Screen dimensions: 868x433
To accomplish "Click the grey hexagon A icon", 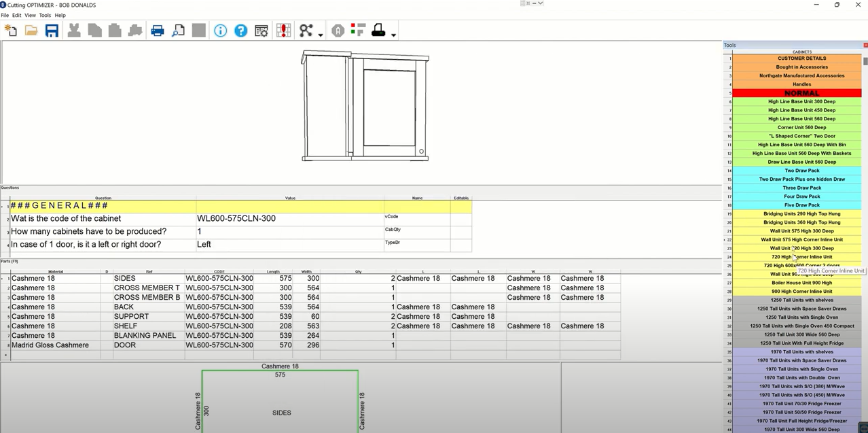I will point(338,31).
